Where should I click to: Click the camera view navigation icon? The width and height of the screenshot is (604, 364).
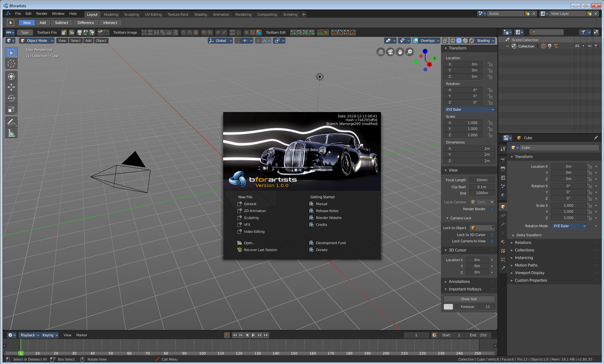coord(390,52)
